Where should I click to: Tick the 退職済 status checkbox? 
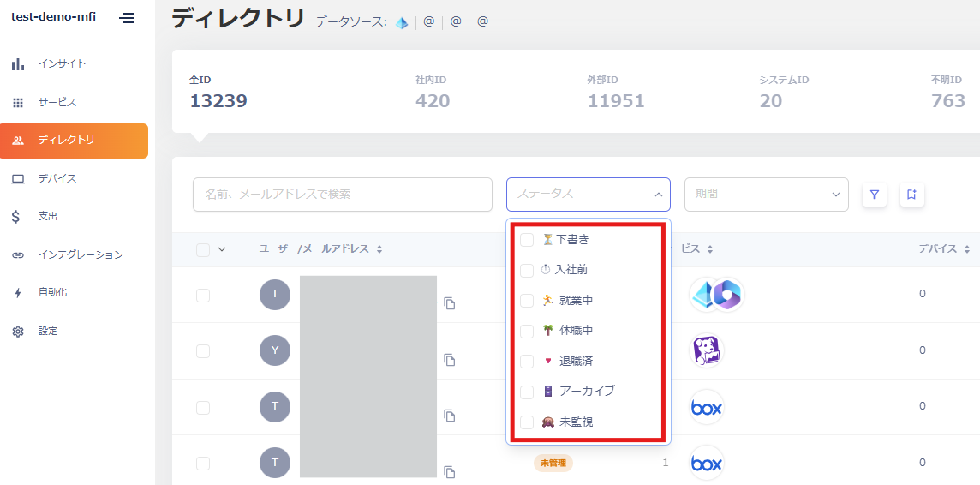coord(527,362)
